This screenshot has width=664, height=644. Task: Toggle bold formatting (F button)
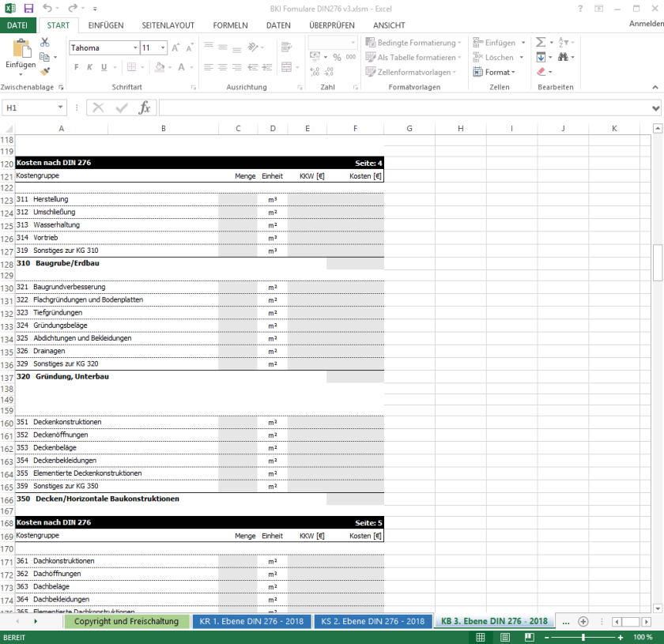coord(77,68)
